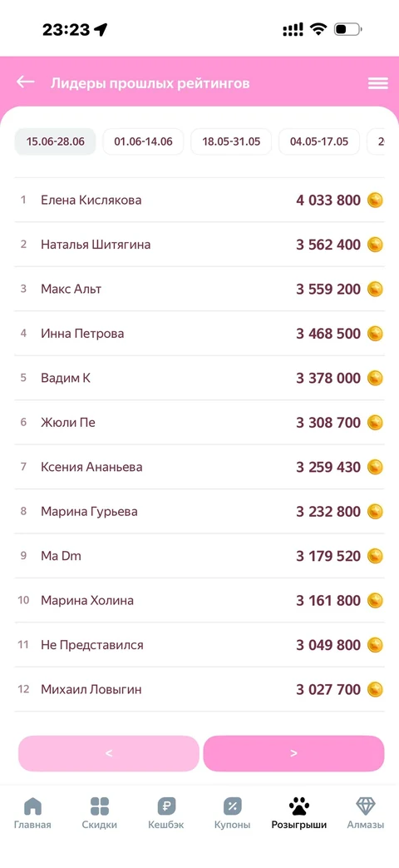This screenshot has width=399, height=868.
Task: Open the Алмазы diamond icon
Action: [365, 806]
